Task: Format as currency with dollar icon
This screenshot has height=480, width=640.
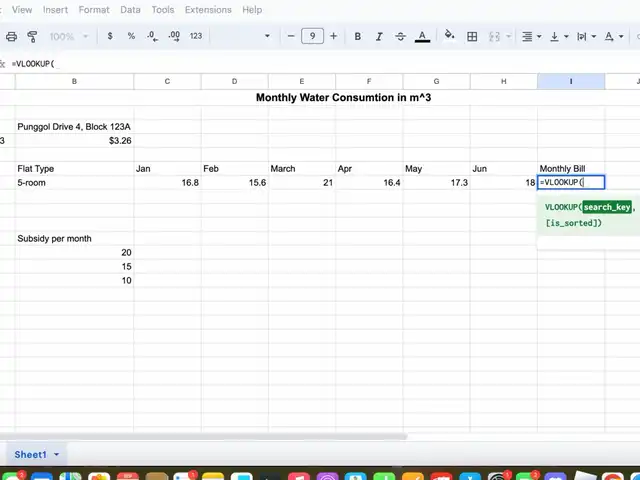Action: [x=110, y=36]
